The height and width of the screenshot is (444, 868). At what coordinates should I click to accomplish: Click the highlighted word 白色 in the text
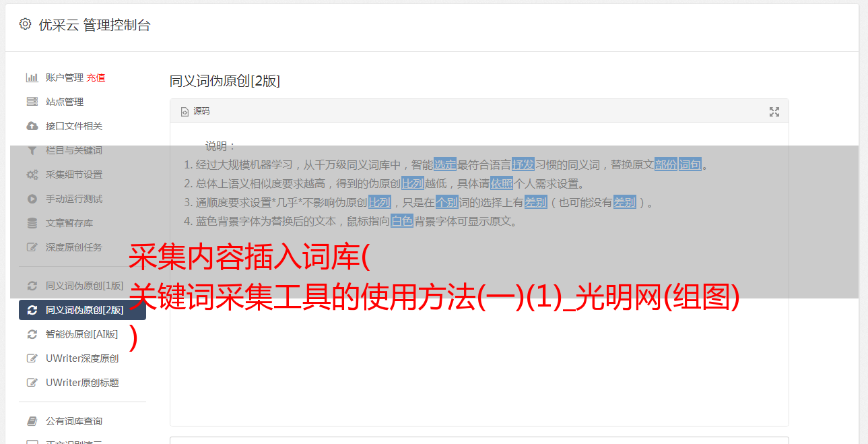tap(402, 221)
